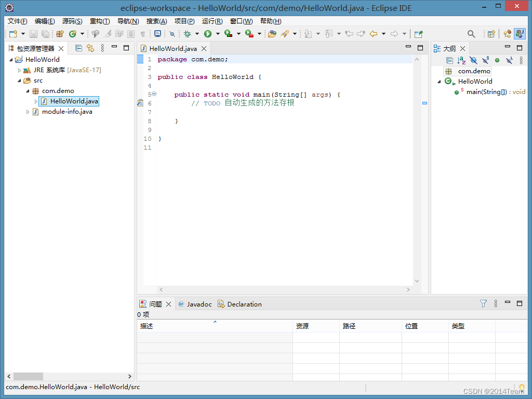Toggle Hide Fields in the Outline view
532x399 pixels.
click(x=473, y=61)
